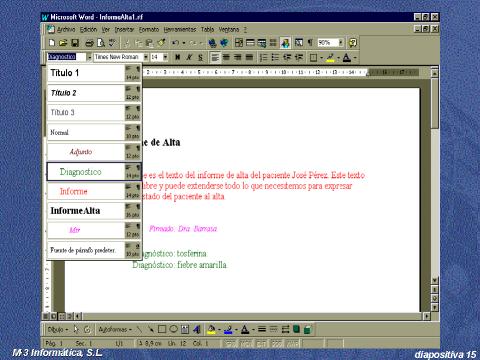Click the font color A swatch
480x360 pixels.
click(347, 58)
